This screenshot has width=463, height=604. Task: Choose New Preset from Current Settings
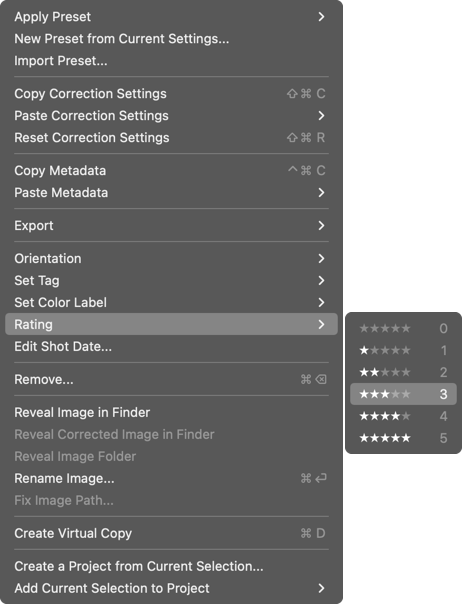coord(171,39)
